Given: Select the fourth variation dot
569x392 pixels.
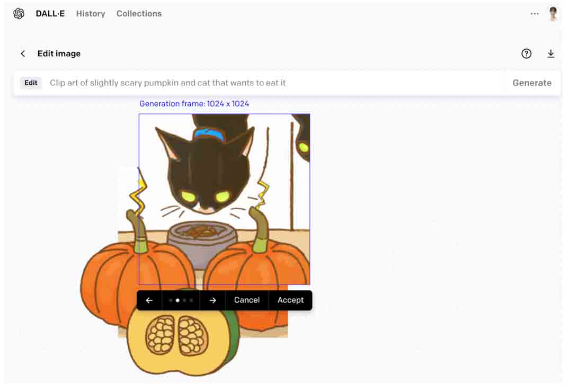Looking at the screenshot, I should [191, 300].
